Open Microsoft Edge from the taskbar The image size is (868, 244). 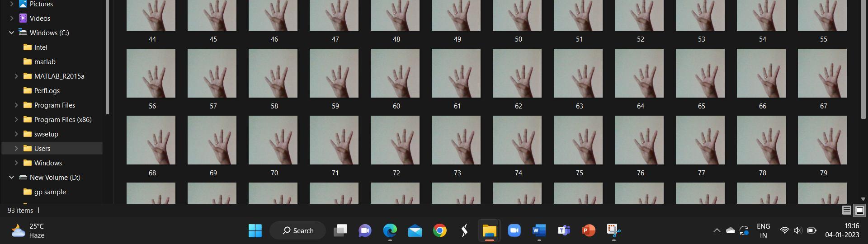pos(390,230)
